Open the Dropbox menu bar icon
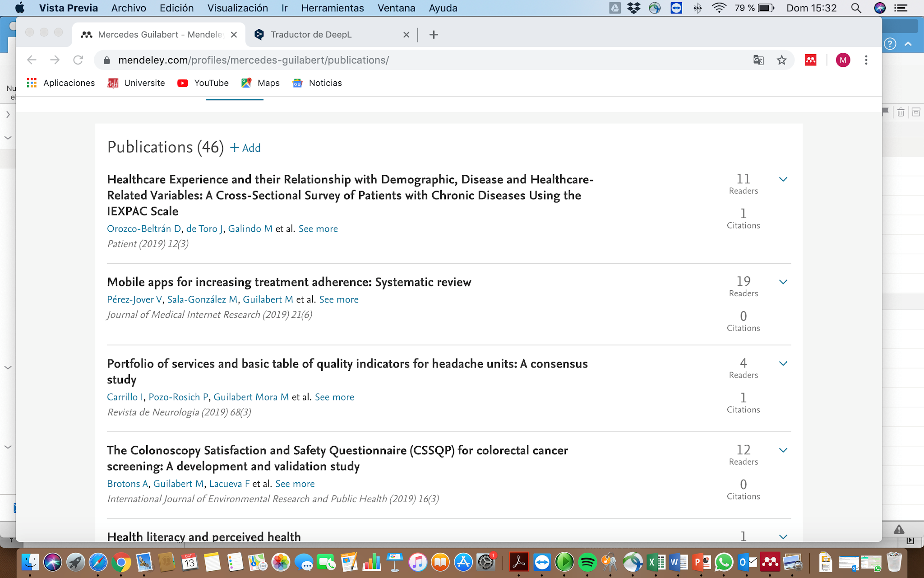 [x=634, y=8]
